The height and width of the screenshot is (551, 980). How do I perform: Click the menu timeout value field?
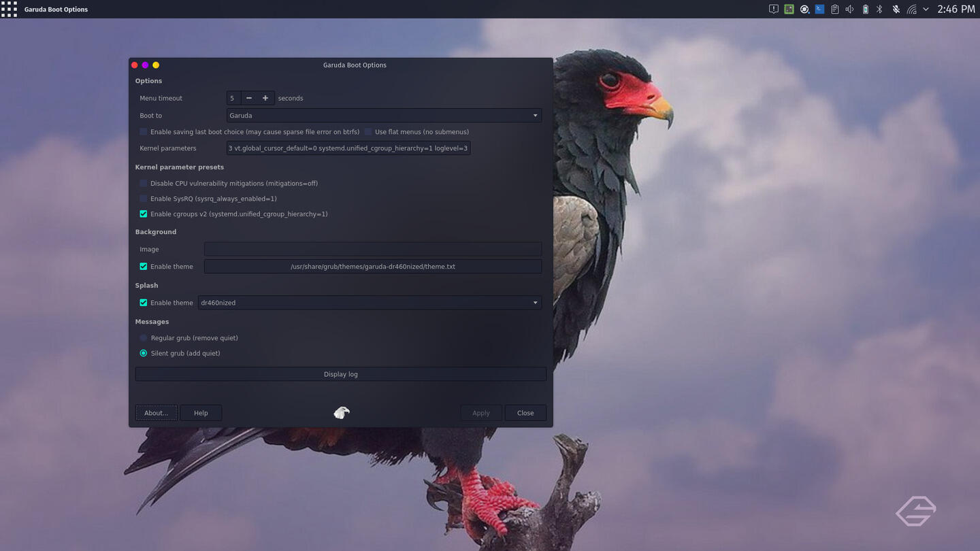pos(233,98)
